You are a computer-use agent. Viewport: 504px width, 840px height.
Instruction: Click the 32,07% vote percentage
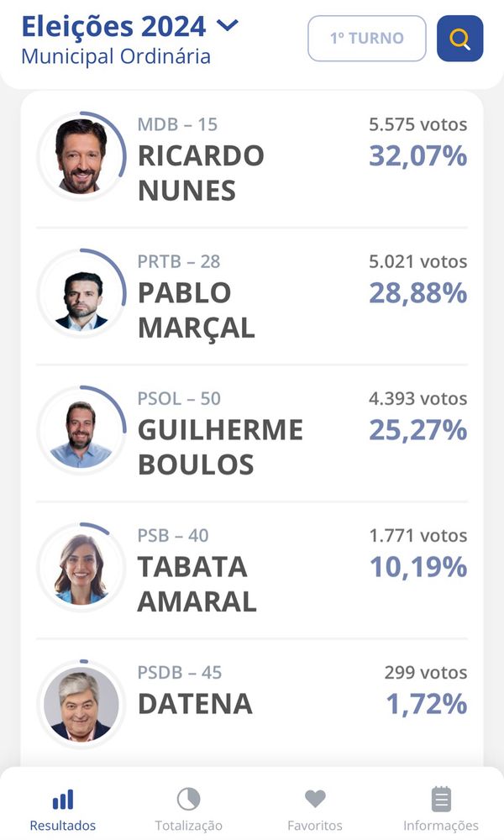(417, 156)
